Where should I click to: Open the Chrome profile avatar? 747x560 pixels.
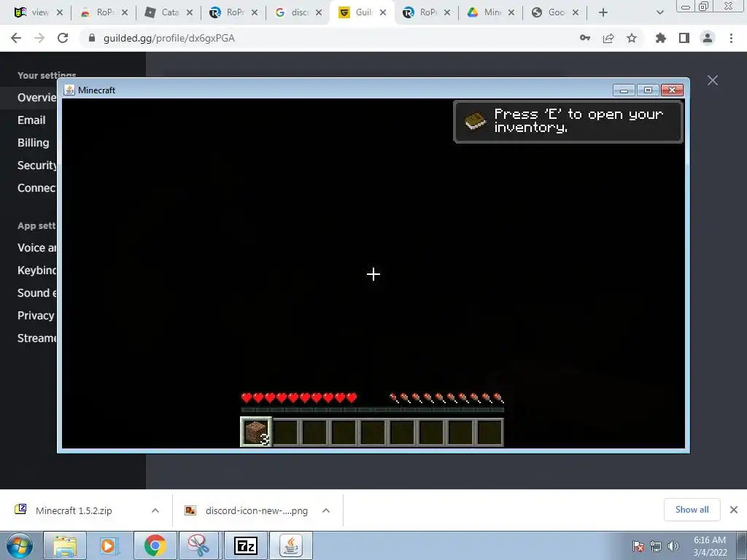point(708,38)
